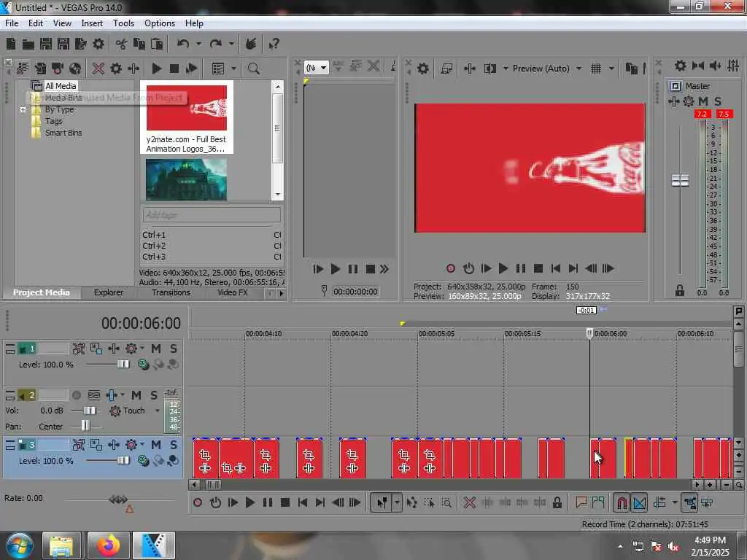Image resolution: width=747 pixels, height=560 pixels.
Task: Copy selection with the Copy icon
Action: 139,44
